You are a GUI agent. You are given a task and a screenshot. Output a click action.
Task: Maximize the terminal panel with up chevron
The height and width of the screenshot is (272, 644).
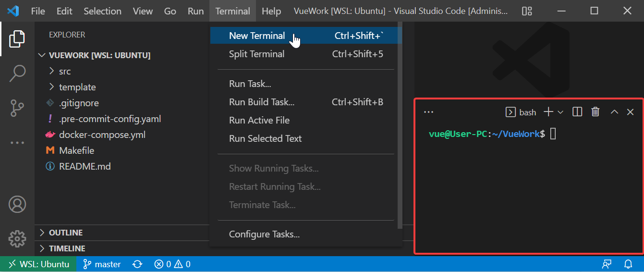point(614,112)
